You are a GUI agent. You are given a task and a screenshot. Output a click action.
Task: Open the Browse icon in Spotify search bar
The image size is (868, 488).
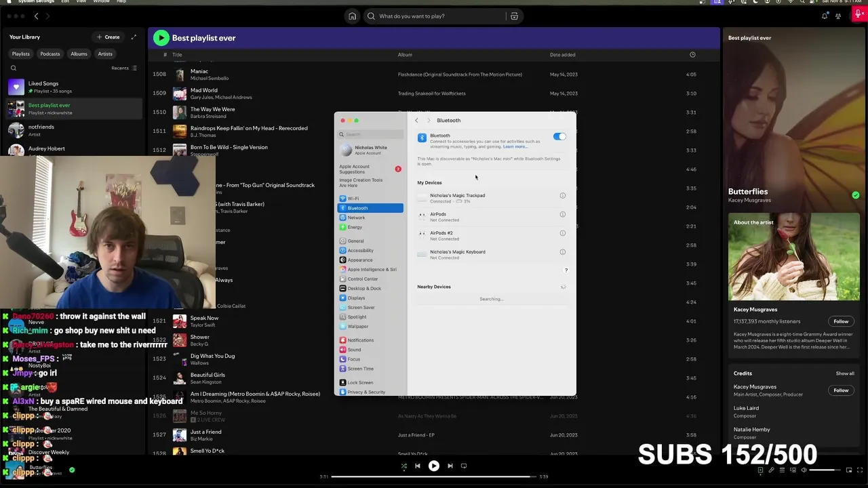tap(514, 16)
